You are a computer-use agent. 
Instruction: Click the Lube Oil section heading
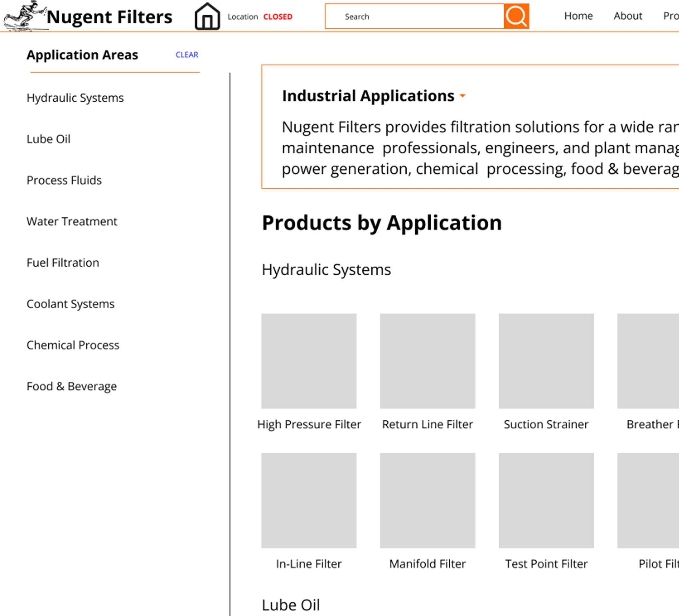291,605
